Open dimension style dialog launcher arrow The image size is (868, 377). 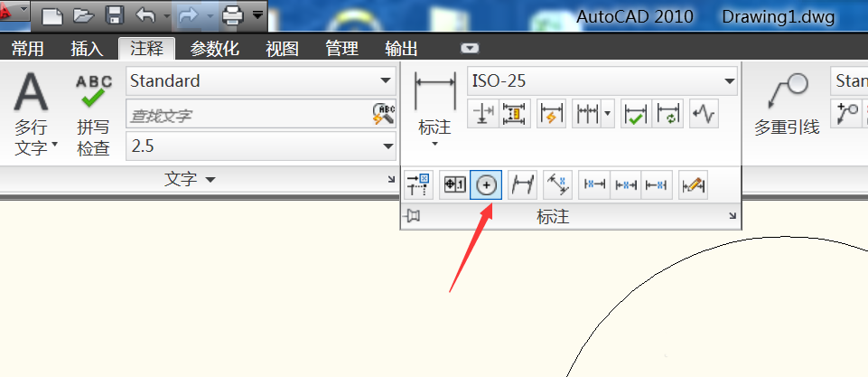point(733,216)
